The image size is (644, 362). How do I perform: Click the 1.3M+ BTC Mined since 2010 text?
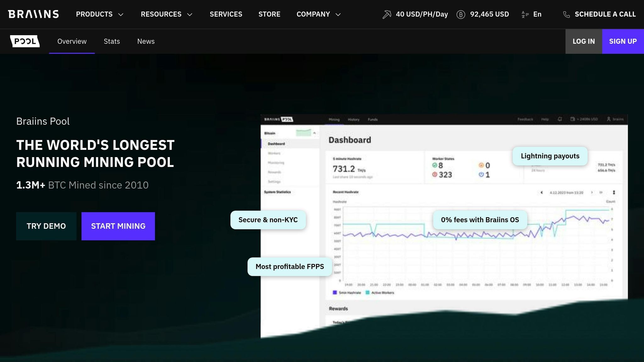coord(82,185)
